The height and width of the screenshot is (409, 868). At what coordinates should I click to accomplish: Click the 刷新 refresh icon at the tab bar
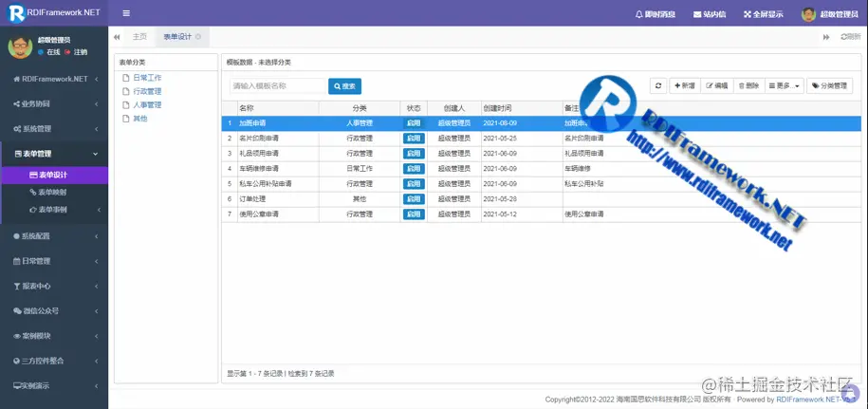[x=851, y=37]
